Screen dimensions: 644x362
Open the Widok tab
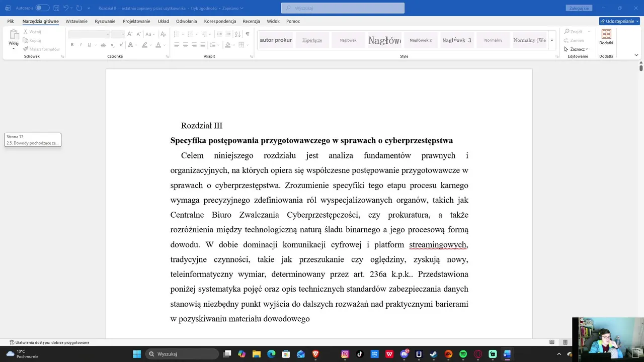tap(273, 21)
